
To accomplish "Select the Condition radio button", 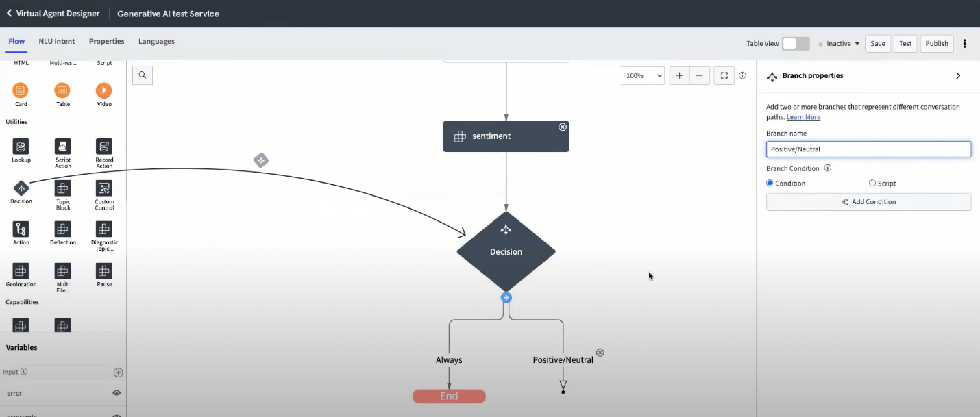I will tap(770, 183).
